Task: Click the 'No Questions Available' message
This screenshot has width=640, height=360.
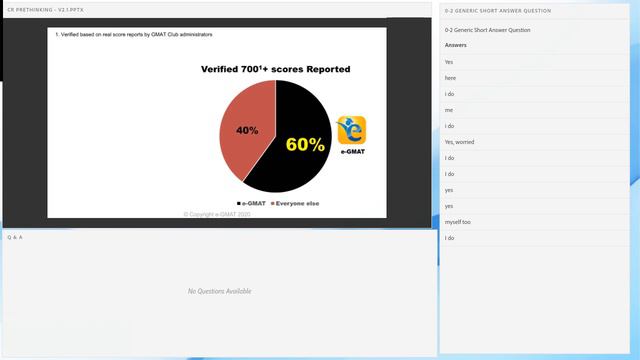Action: coord(220,291)
